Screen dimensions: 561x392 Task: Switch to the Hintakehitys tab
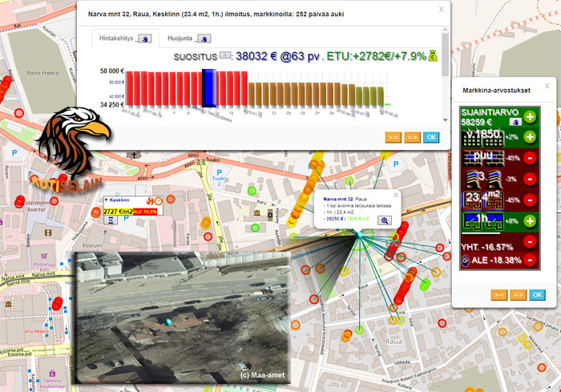click(x=125, y=38)
